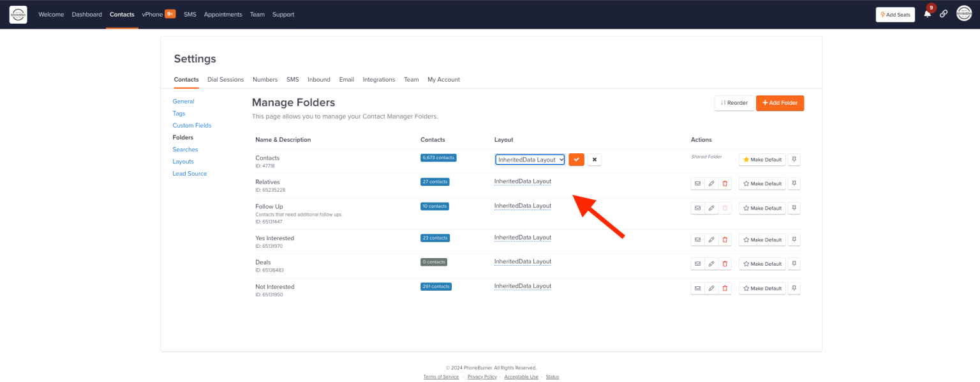Open Tags in settings sidebar
This screenshot has height=382, width=980.
point(179,114)
